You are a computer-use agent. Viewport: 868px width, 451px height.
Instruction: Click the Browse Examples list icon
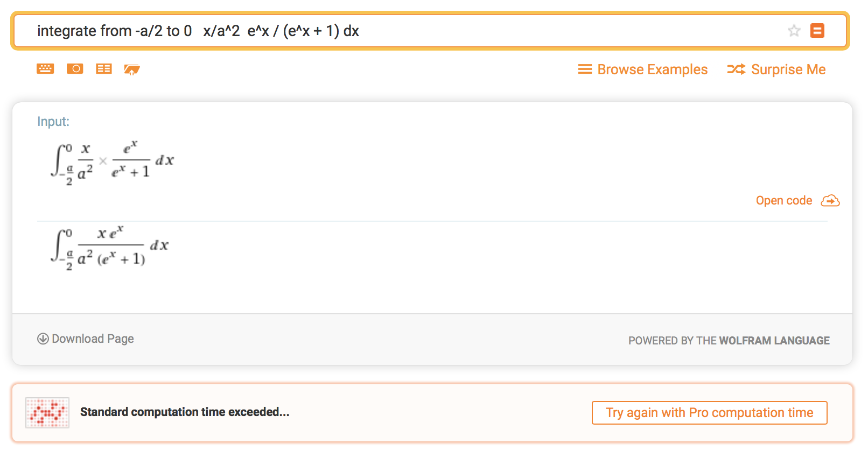coord(585,69)
